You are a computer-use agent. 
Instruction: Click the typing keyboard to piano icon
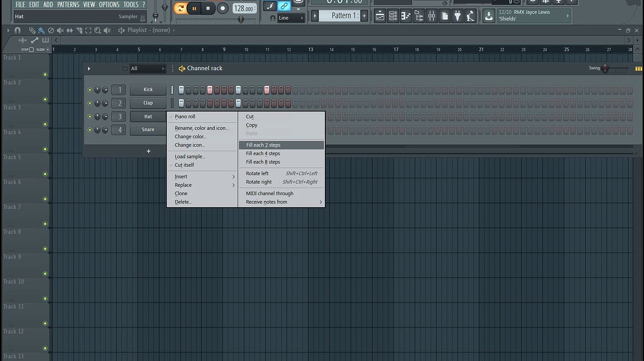[x=271, y=6]
